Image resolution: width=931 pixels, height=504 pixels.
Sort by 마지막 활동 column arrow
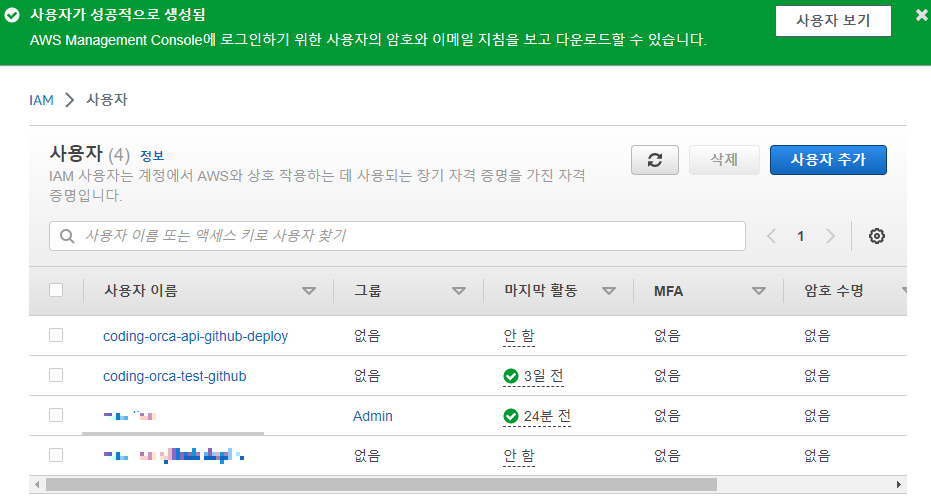coord(609,291)
